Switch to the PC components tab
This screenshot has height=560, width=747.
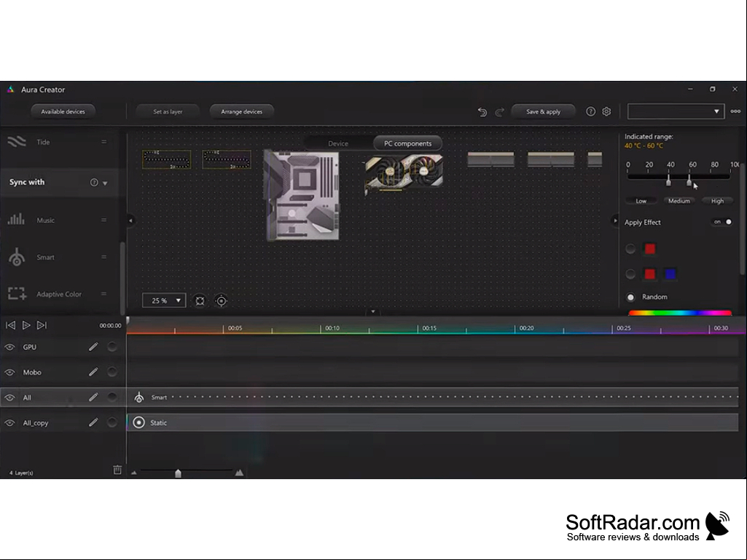coord(408,143)
